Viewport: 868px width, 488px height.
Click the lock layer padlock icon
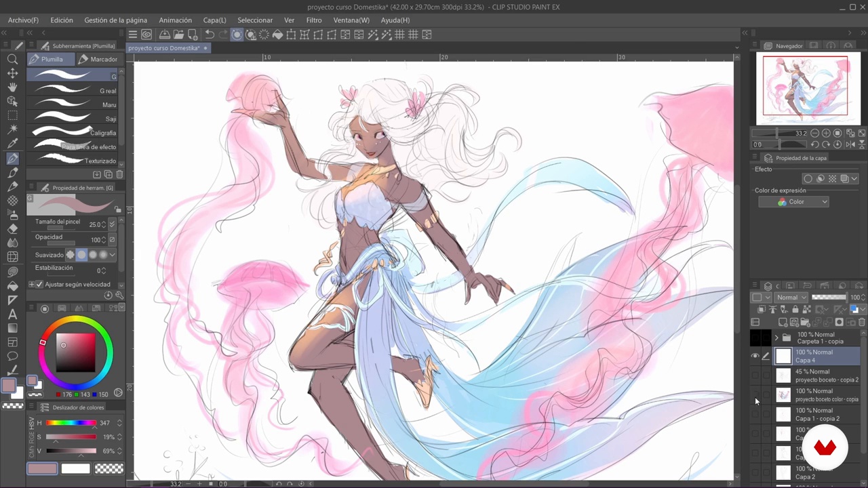(x=795, y=310)
